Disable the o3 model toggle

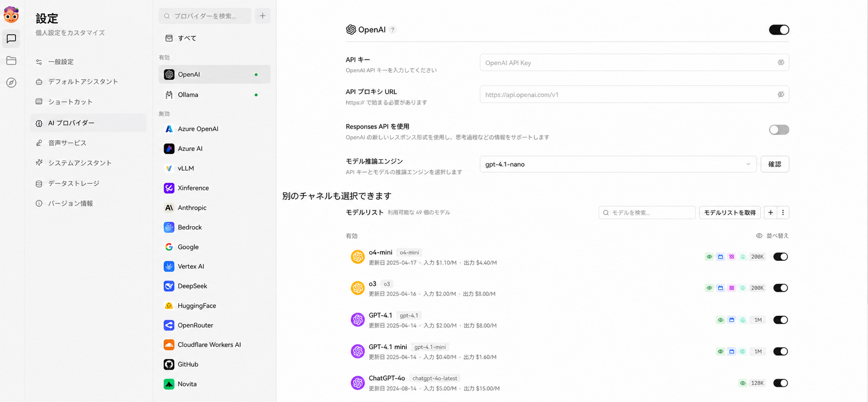(x=780, y=288)
